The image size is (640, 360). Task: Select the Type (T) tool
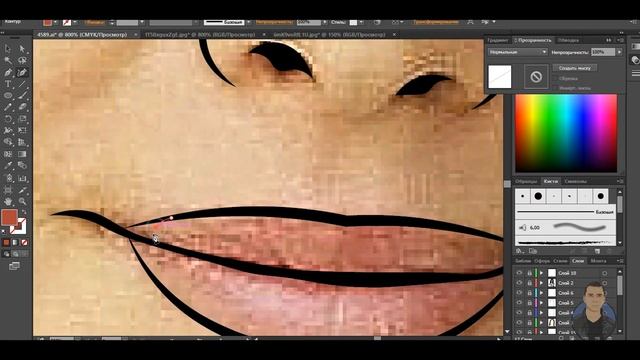8,84
